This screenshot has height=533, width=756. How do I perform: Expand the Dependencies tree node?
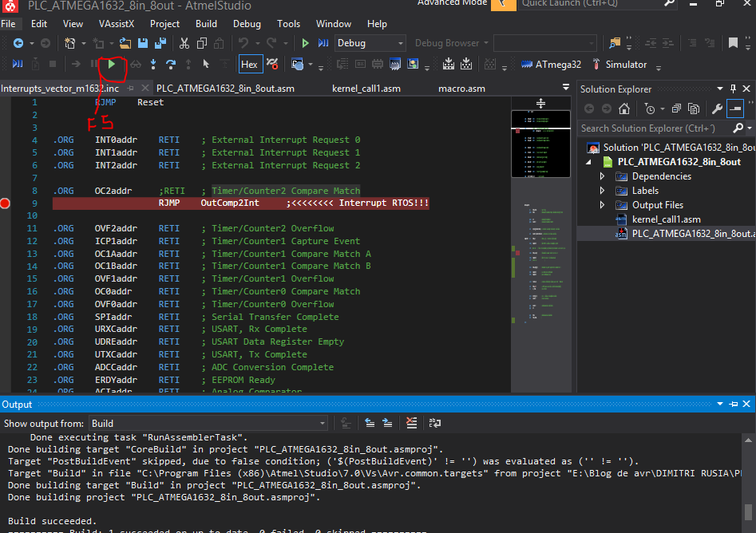point(602,176)
